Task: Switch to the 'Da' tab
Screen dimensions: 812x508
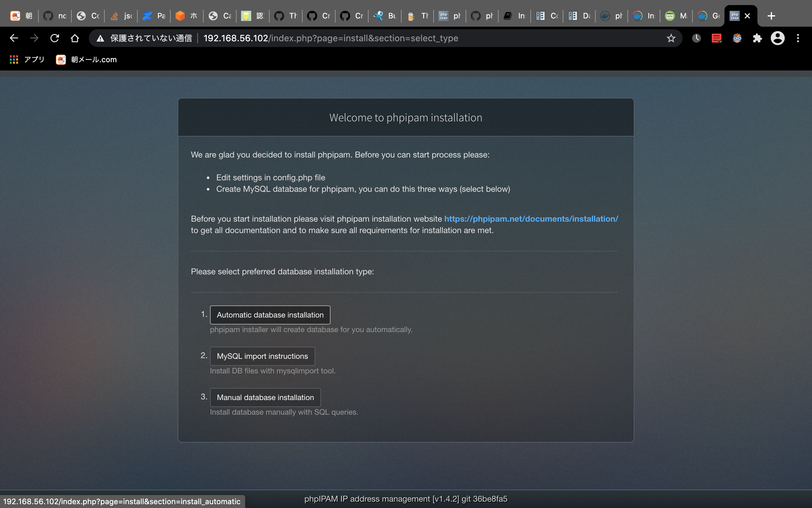Action: pos(579,16)
